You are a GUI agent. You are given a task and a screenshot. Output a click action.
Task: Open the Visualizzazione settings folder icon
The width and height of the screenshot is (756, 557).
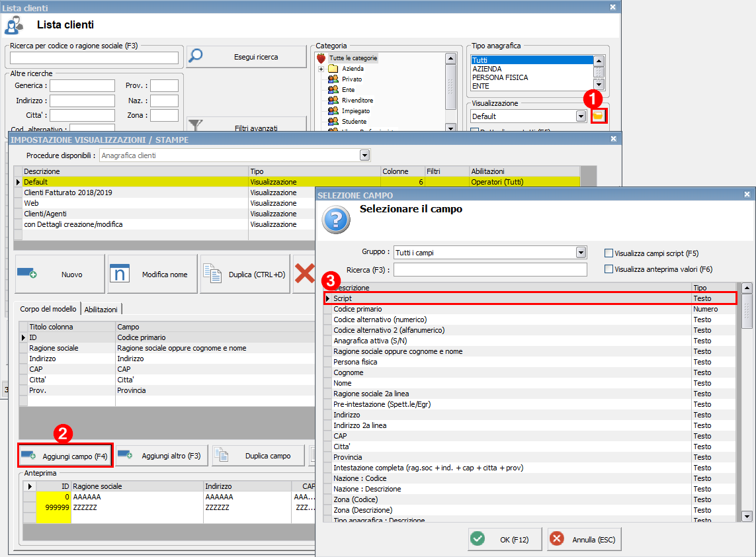pos(599,116)
